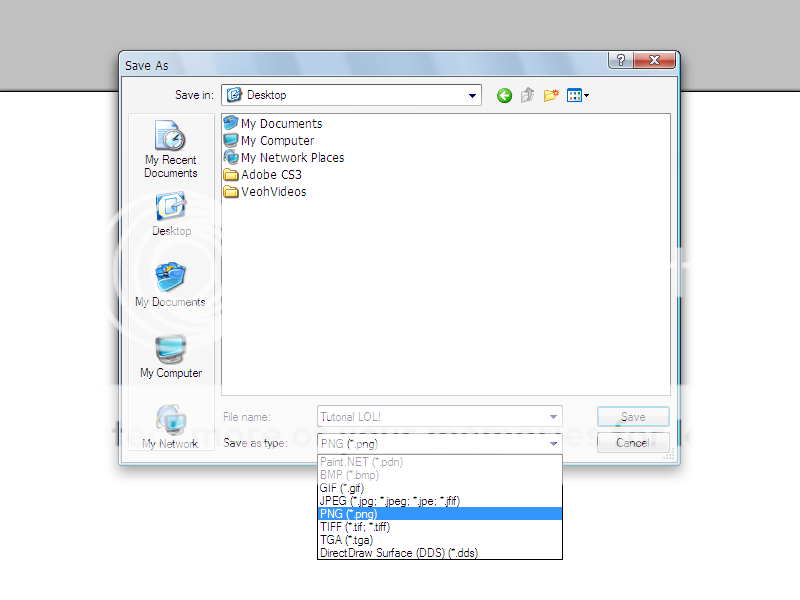Select Desktop shortcut in places sidebar
Screen dimensions: 800x600
click(x=171, y=214)
